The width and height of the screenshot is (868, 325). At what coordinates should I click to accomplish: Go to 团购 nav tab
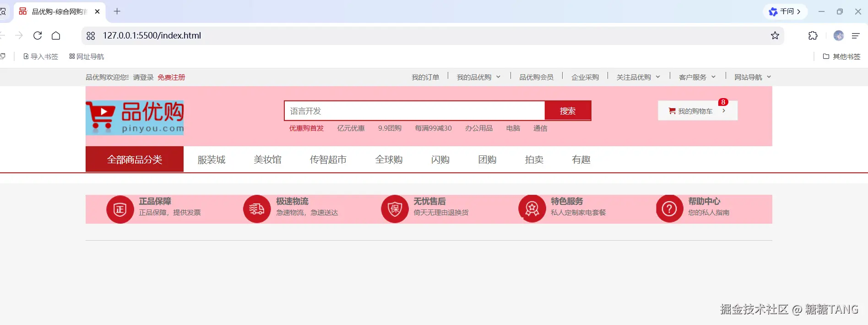pyautogui.click(x=488, y=160)
